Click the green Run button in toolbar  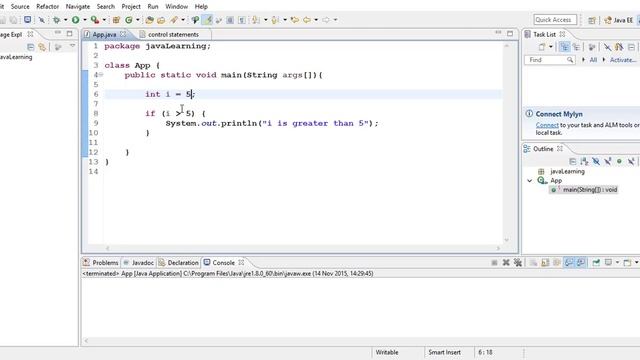pos(76,20)
